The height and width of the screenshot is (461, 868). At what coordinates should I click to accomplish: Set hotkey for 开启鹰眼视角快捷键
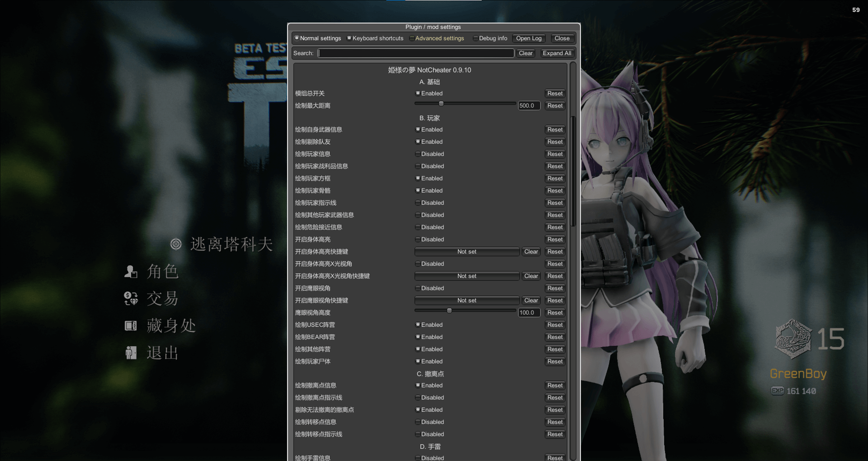coord(467,300)
